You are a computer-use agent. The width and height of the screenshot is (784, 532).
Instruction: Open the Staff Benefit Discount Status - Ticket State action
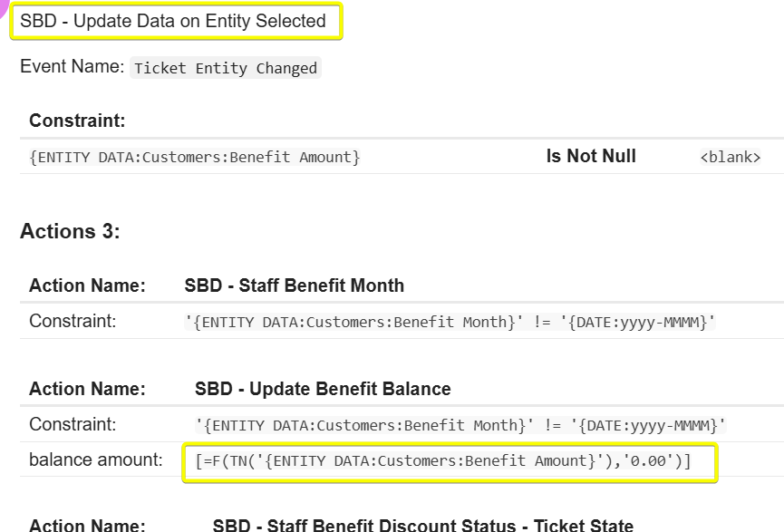coord(423,525)
